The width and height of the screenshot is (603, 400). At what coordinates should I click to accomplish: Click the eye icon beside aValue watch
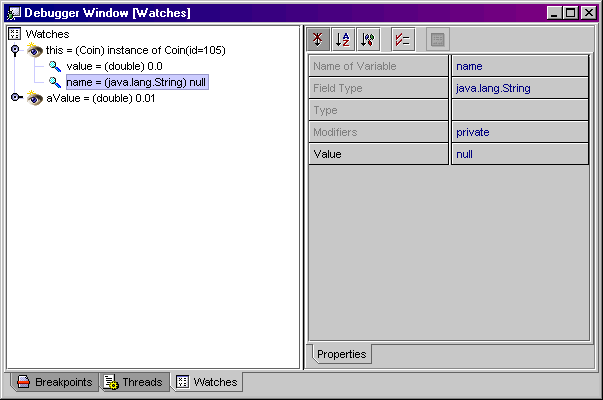pos(34,98)
